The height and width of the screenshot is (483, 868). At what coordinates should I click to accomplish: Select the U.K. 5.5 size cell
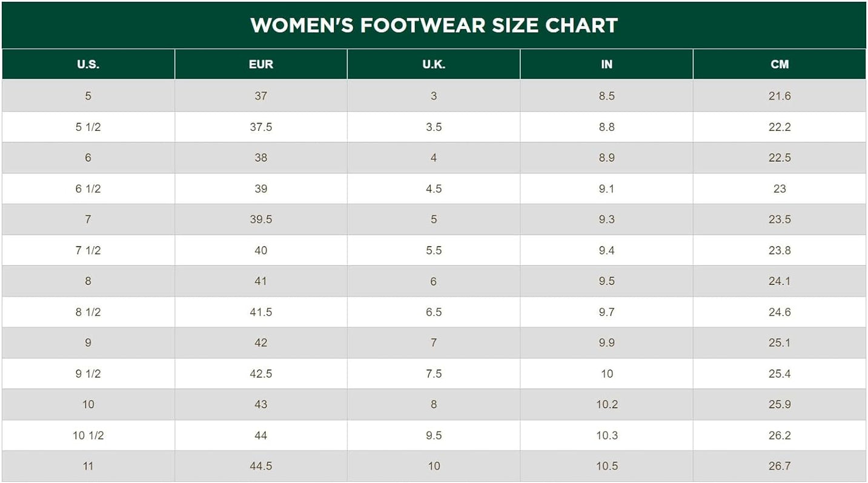coord(434,250)
